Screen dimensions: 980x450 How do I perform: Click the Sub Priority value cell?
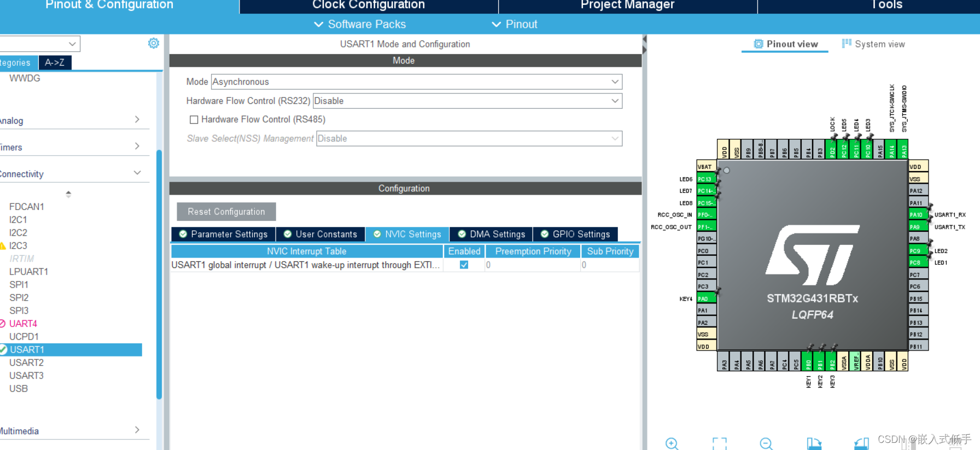tap(610, 265)
